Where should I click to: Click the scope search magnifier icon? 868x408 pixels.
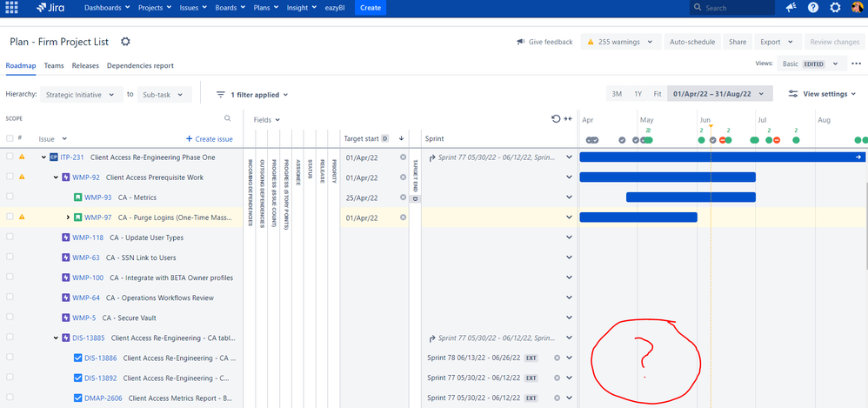228,118
